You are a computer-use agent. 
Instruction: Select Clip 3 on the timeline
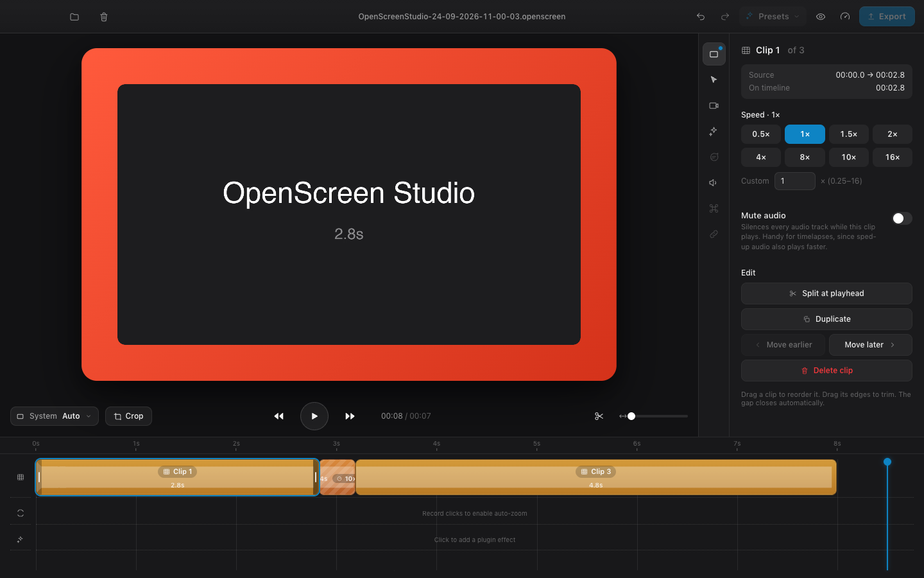[596, 477]
